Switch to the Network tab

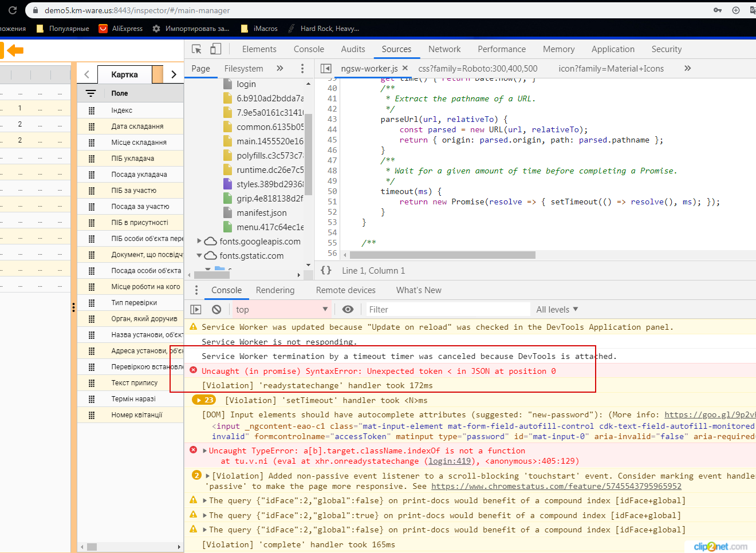[x=444, y=49]
